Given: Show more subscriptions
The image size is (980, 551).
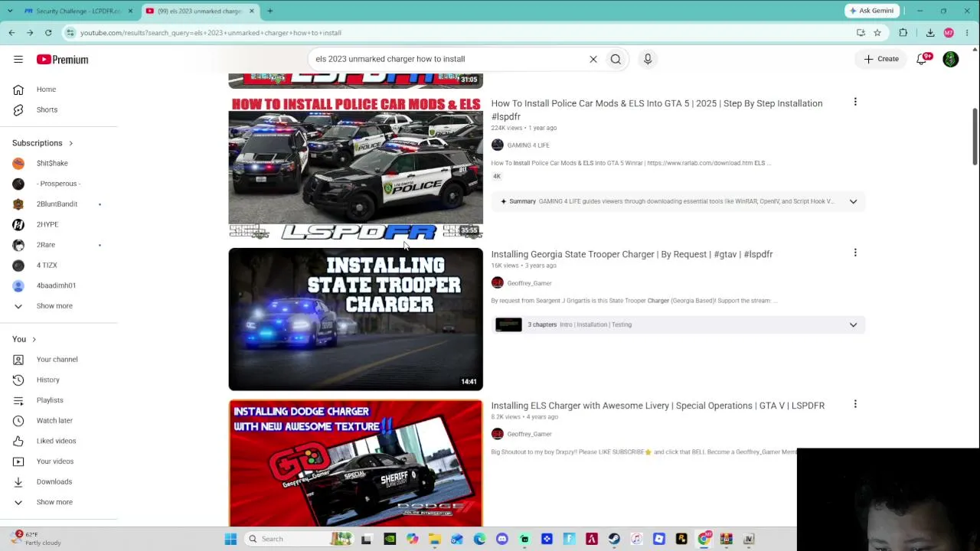Looking at the screenshot, I should coord(54,306).
